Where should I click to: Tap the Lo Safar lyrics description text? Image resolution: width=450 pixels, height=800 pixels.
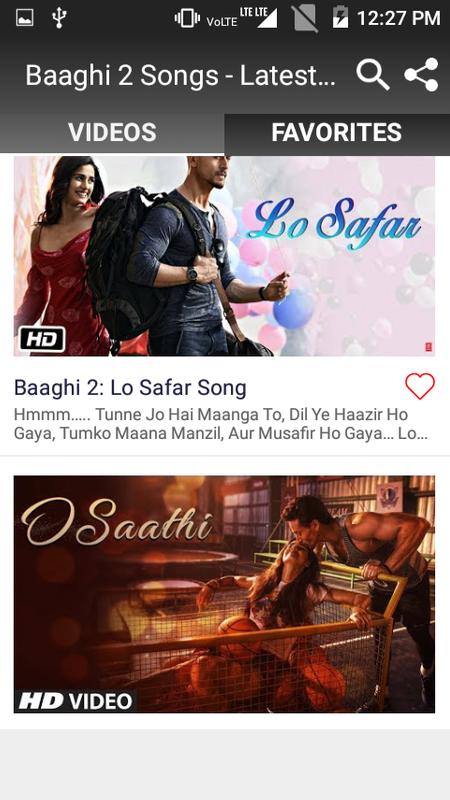[221, 424]
